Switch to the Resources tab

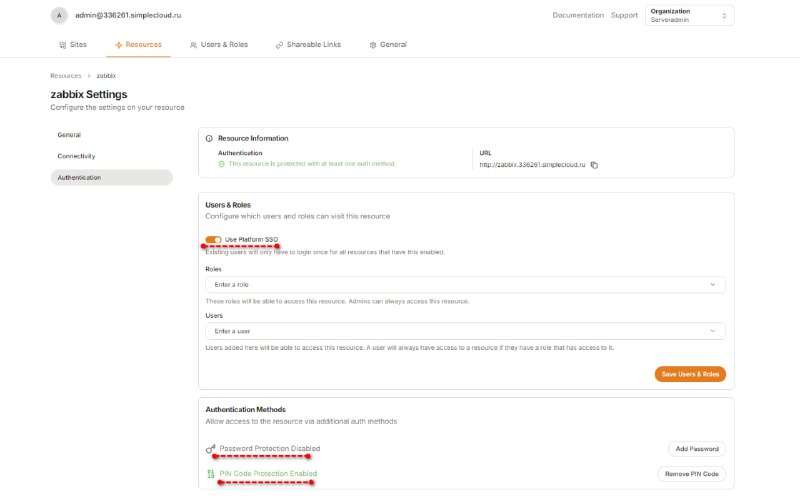pyautogui.click(x=138, y=45)
